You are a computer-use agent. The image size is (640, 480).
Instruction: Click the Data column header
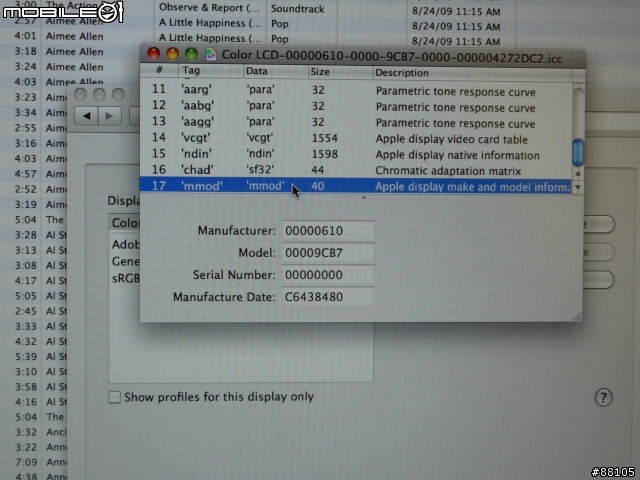[276, 71]
